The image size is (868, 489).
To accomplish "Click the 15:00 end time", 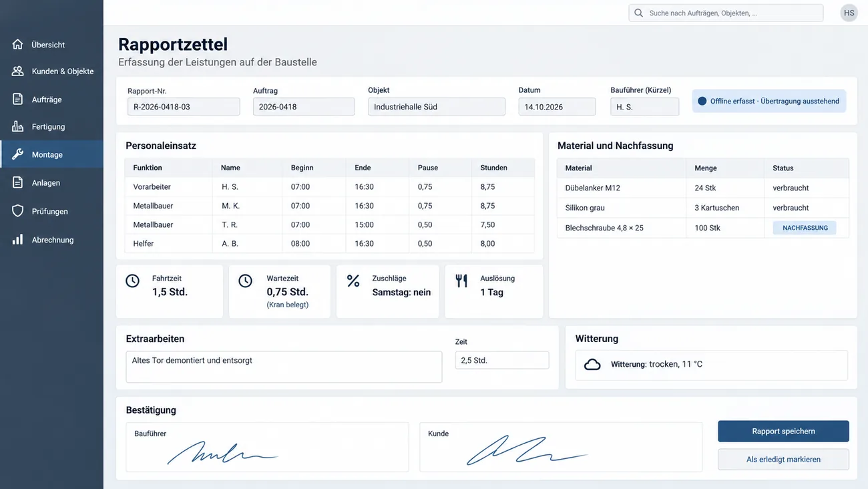I will (x=364, y=225).
